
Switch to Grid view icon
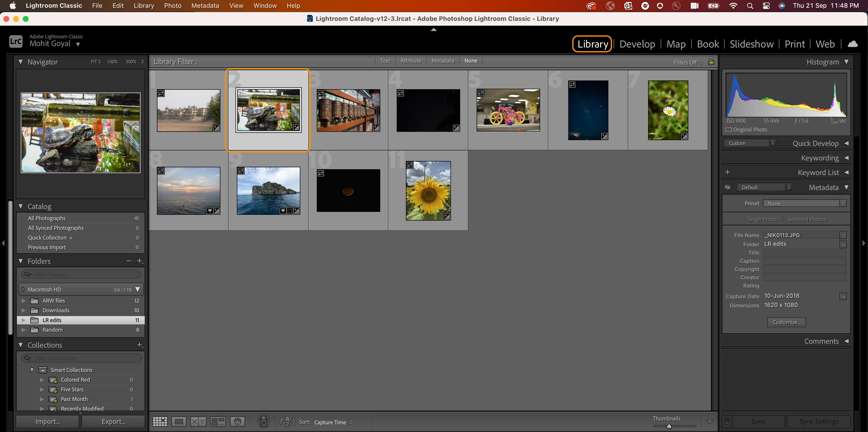[x=160, y=422]
